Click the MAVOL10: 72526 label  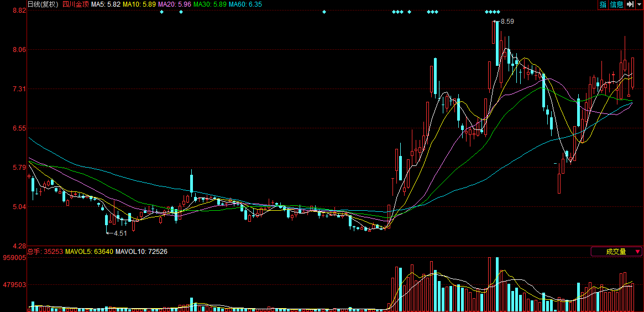[142, 251]
